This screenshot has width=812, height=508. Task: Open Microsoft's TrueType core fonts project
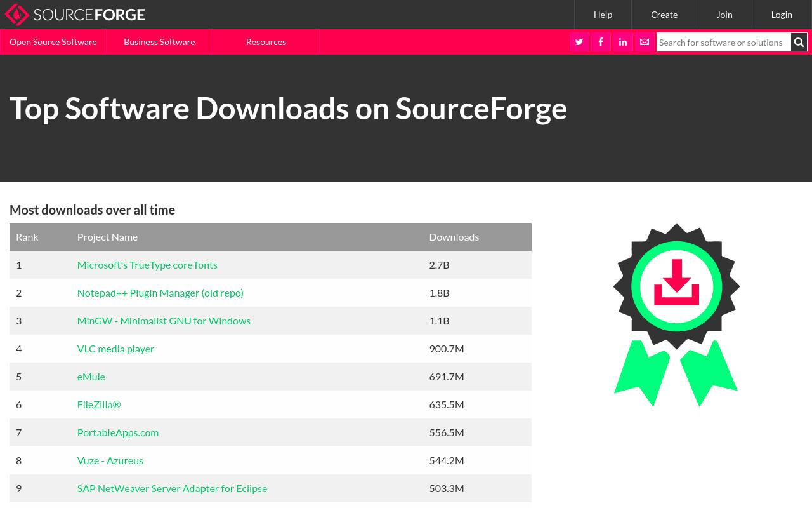click(147, 265)
